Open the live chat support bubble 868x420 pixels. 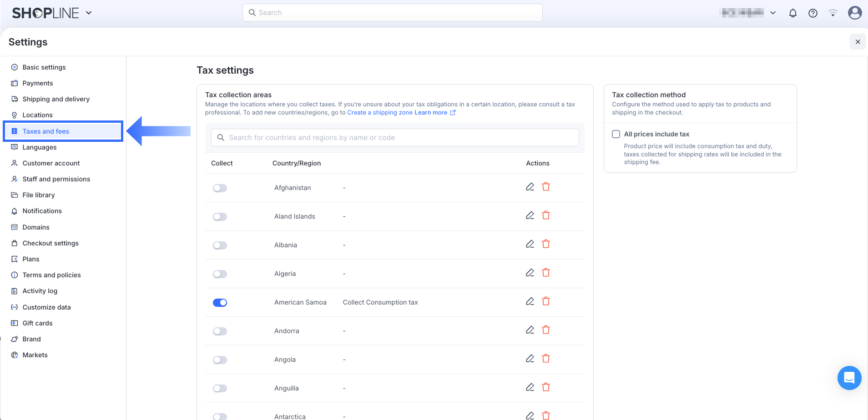(849, 378)
